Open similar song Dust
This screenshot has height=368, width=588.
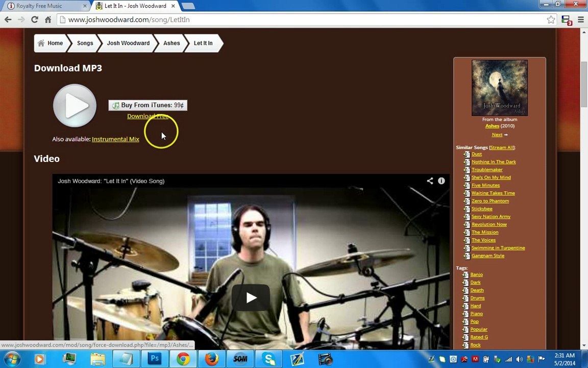click(x=477, y=154)
